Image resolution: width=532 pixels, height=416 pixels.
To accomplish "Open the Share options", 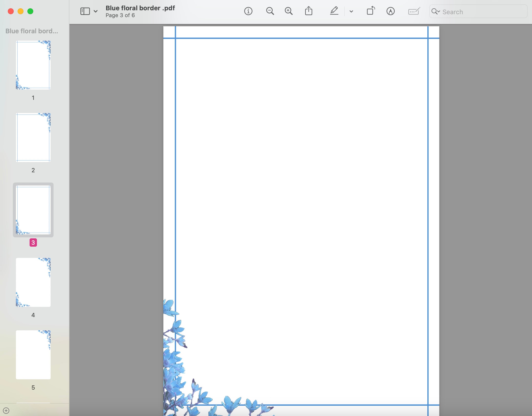I will click(x=309, y=11).
